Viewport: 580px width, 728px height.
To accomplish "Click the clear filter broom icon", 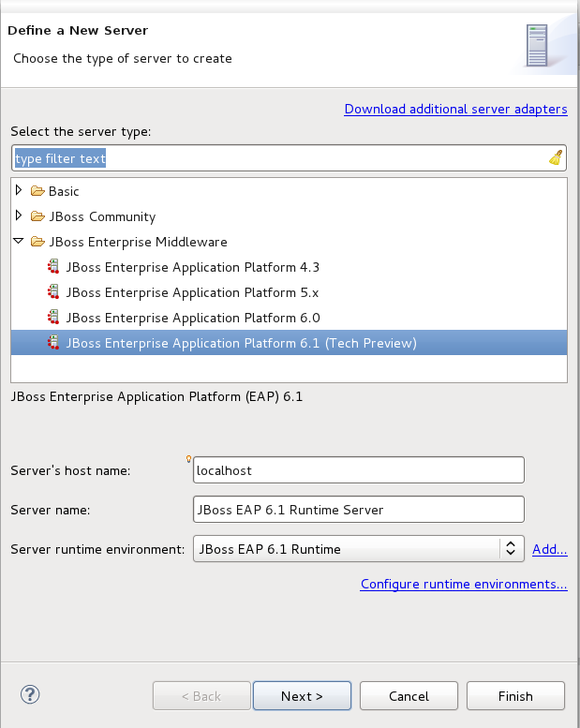I will pyautogui.click(x=556, y=158).
